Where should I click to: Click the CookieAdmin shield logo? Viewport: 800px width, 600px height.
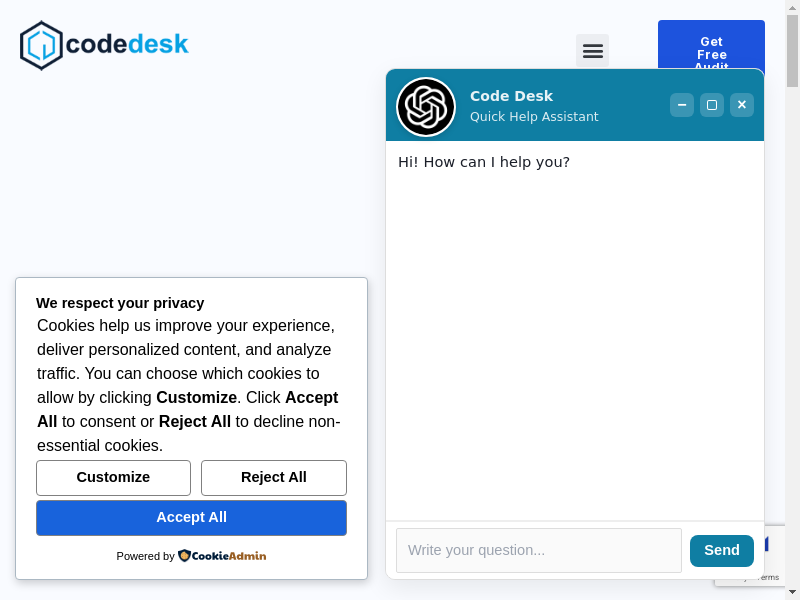pyautogui.click(x=184, y=556)
